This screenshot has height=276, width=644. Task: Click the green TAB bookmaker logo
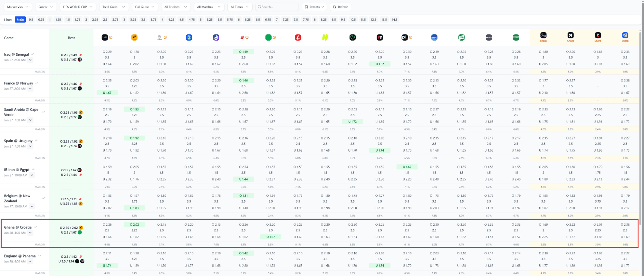click(x=462, y=38)
